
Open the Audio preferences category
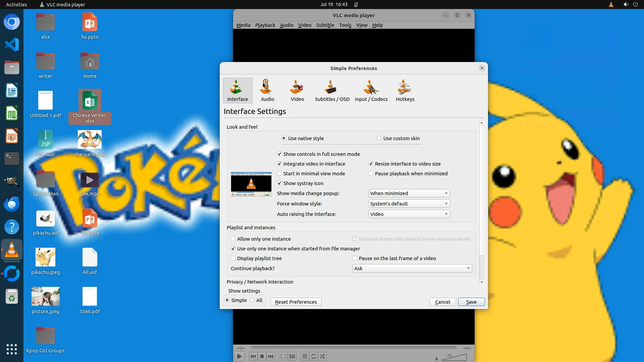click(x=267, y=90)
